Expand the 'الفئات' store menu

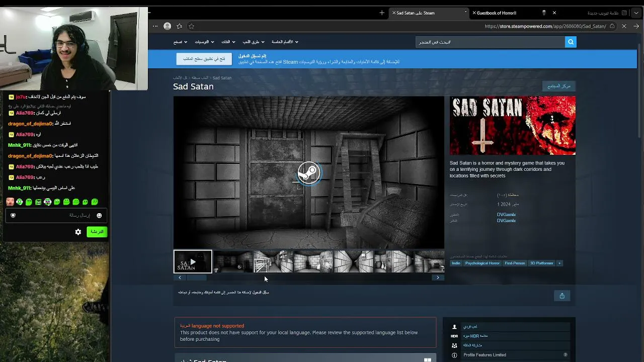(228, 42)
